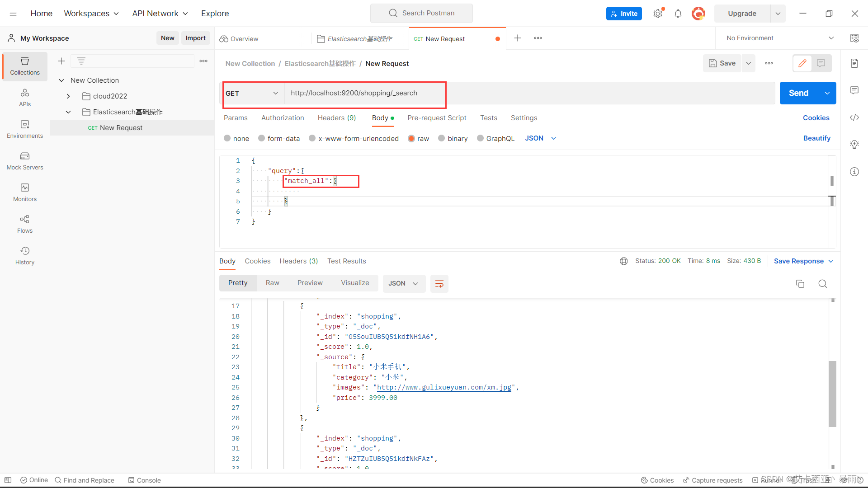Expand the HTTP method GET dropdown
Screen dimensions: 868x488
click(x=252, y=93)
